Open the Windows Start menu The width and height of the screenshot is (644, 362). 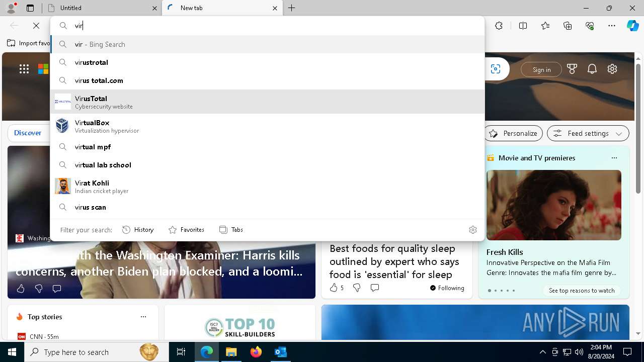coord(12,352)
